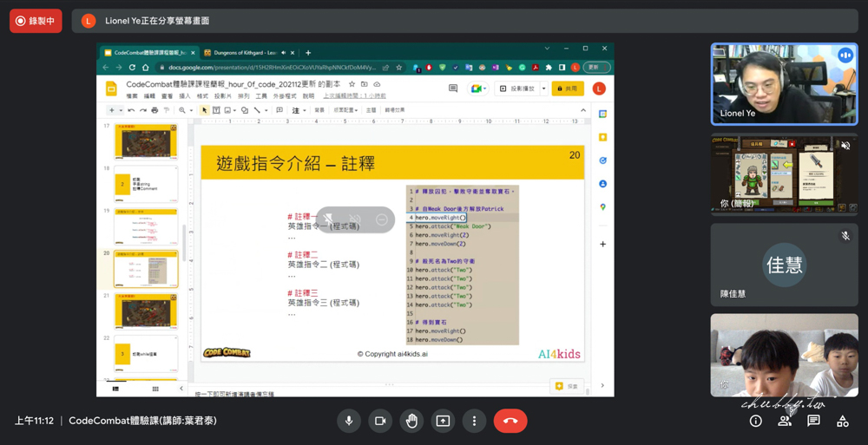
Task: Click the 投影播放 slideshow button
Action: point(517,88)
